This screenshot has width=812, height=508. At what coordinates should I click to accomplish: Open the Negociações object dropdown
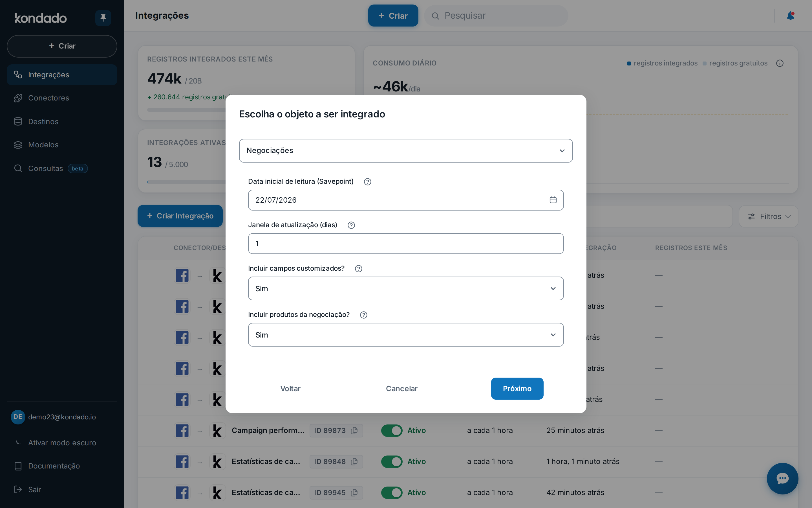point(406,151)
